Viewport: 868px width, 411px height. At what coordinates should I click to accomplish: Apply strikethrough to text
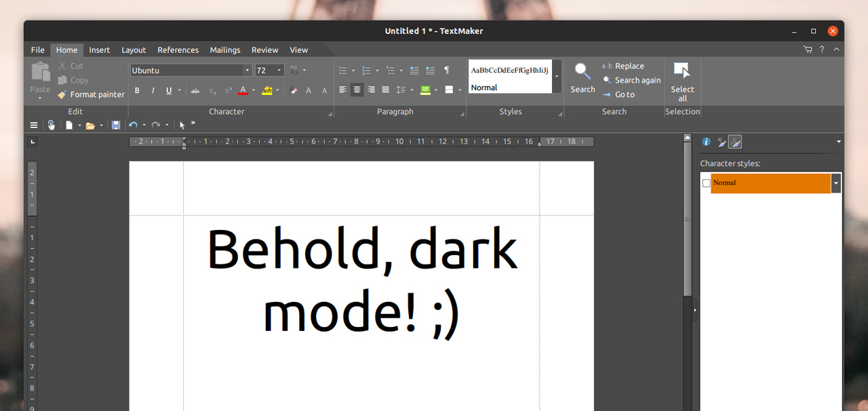(x=195, y=90)
